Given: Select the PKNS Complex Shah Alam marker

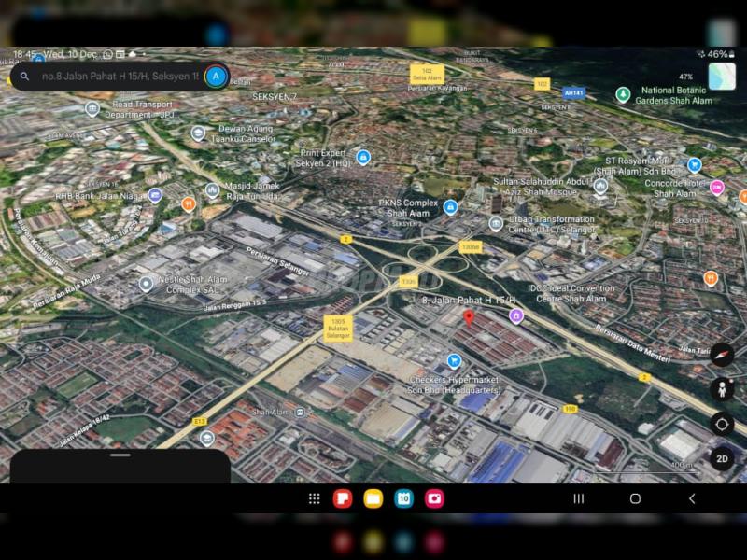Looking at the screenshot, I should pos(450,207).
